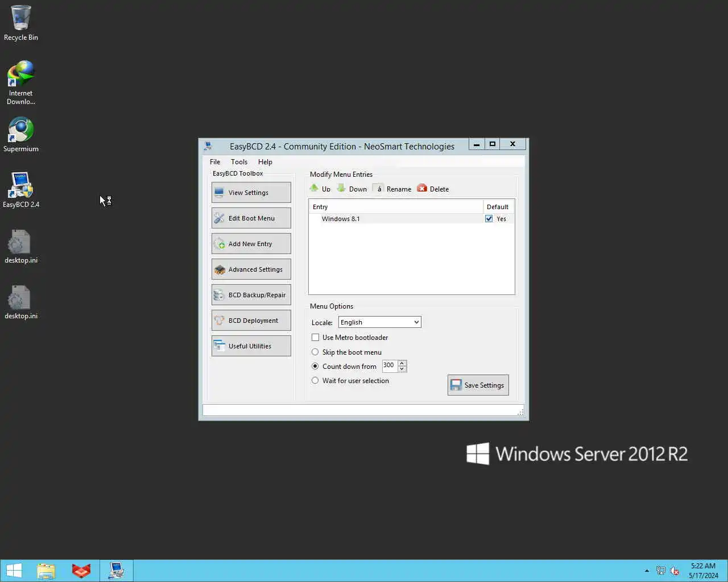Open File Explorer from the taskbar
Screen dimensions: 728x582
(46, 571)
